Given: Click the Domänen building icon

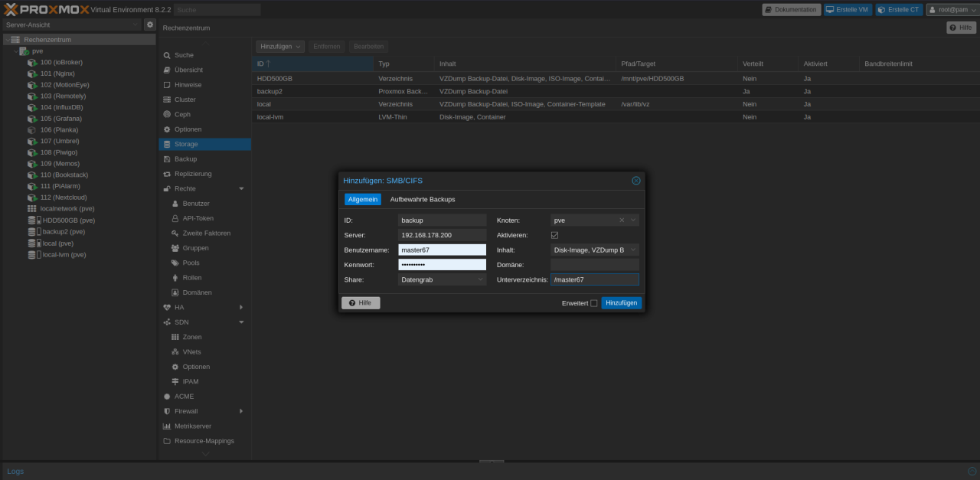Looking at the screenshot, I should pos(175,292).
